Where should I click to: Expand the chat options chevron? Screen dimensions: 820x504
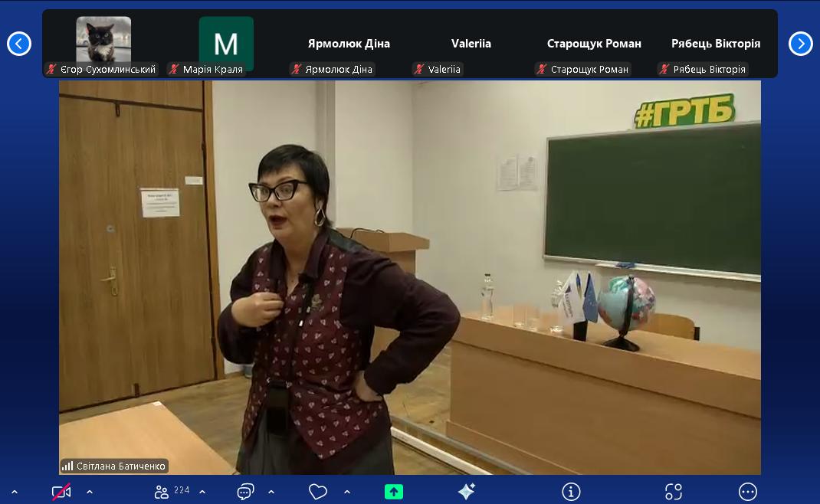271,492
